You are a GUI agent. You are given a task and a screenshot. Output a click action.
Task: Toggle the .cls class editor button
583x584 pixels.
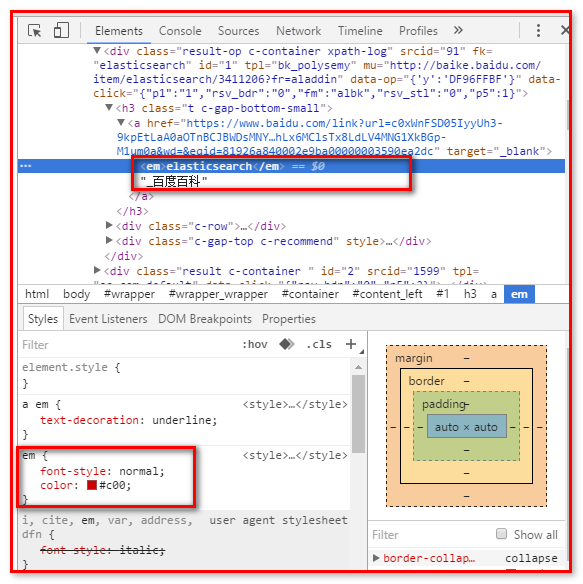[x=319, y=344]
